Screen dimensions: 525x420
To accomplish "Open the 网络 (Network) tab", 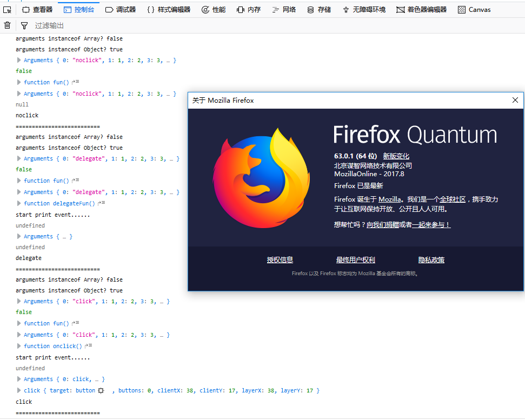I will (284, 10).
